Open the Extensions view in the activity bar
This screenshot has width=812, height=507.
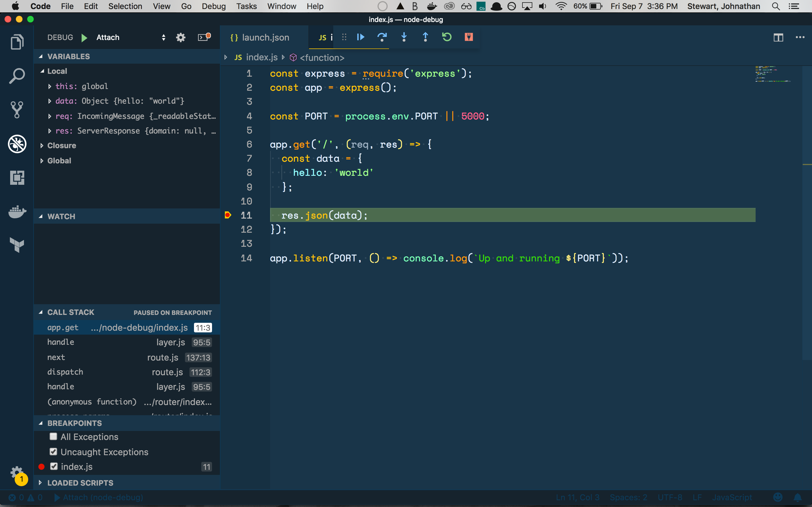tap(17, 177)
